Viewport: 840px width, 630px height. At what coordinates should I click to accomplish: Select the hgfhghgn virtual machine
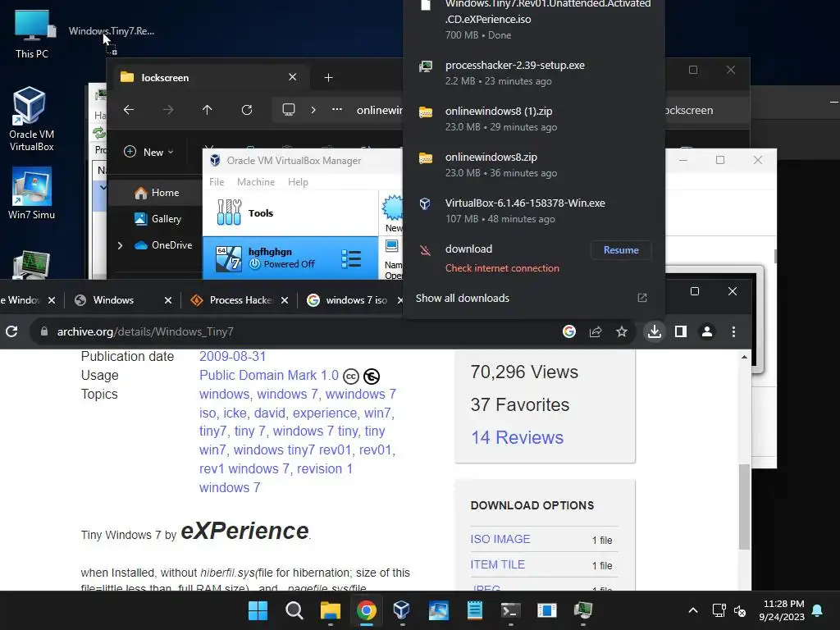290,258
